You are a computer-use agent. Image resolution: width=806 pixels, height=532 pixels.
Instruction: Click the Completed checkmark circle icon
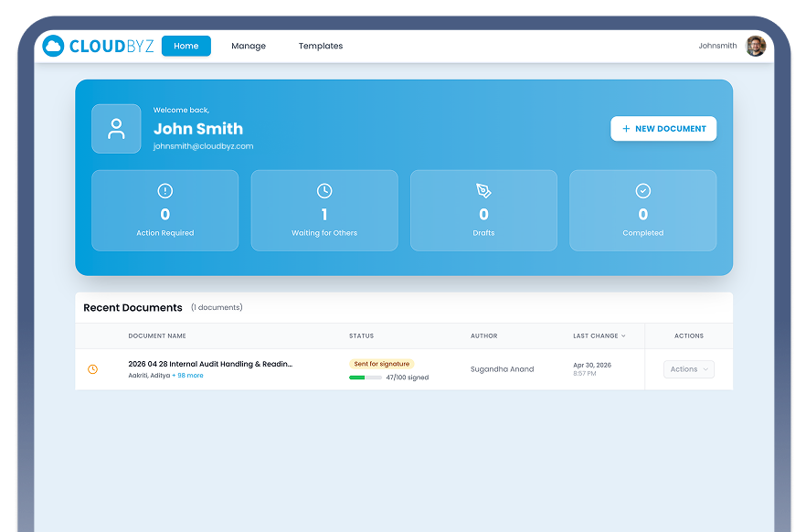(x=643, y=191)
